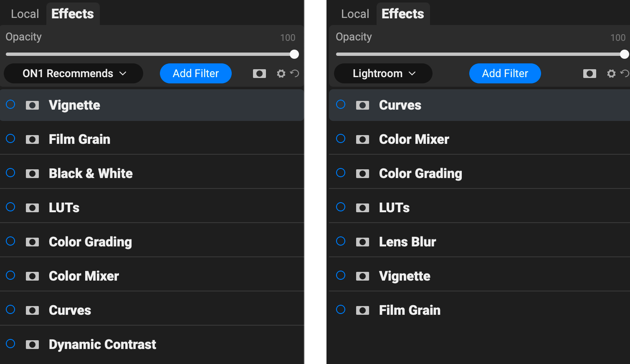Click the reset arrow icon in left panel

coord(295,73)
